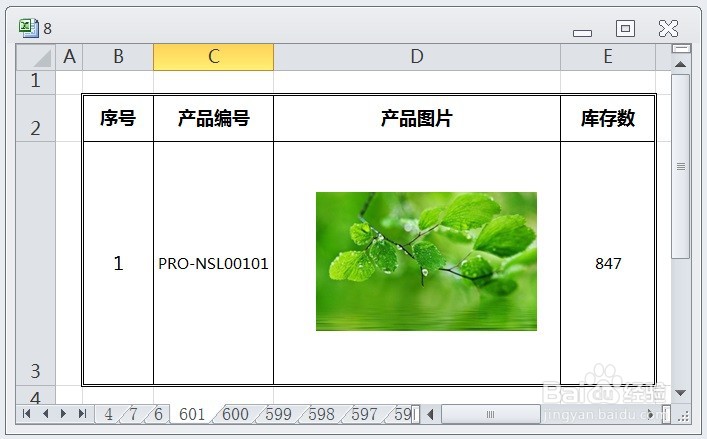Click the horizontal scrollbar thumb
Viewport: 707px width, 439px height.
coord(491,414)
